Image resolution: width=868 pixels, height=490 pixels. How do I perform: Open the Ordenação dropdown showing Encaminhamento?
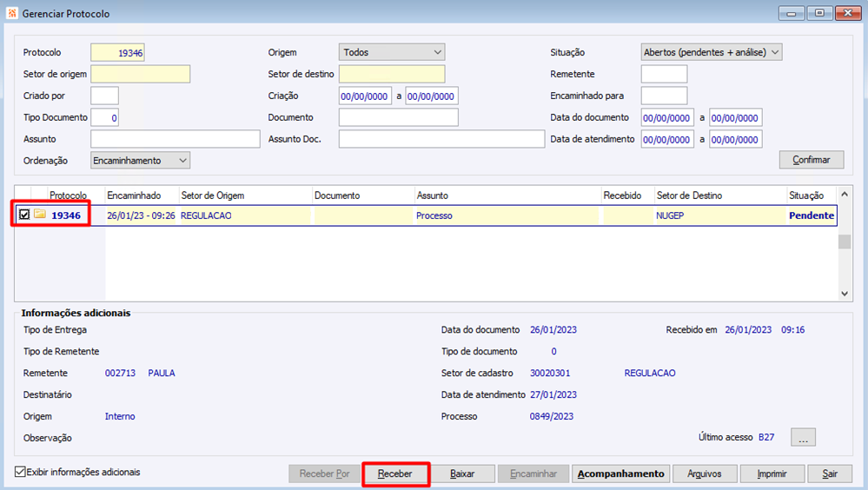(140, 161)
